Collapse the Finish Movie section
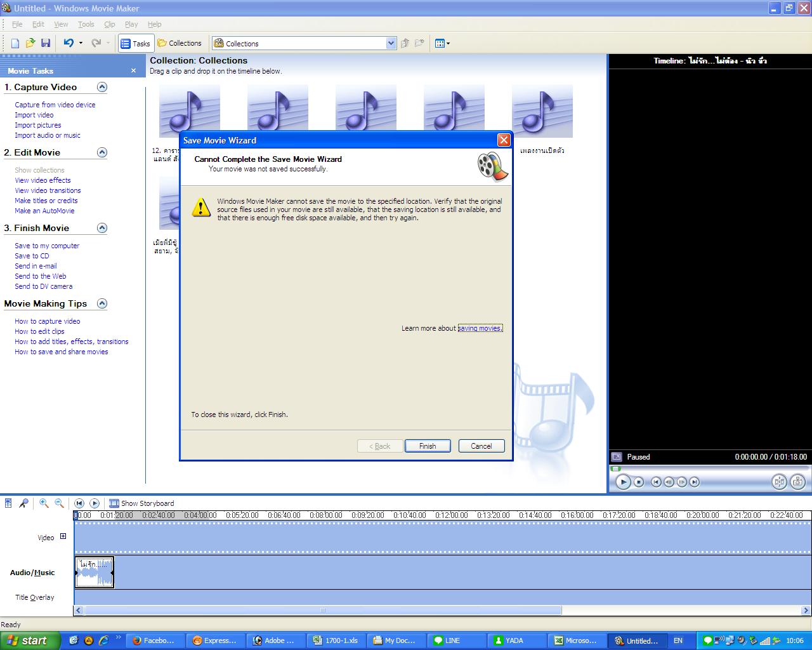 coord(101,228)
